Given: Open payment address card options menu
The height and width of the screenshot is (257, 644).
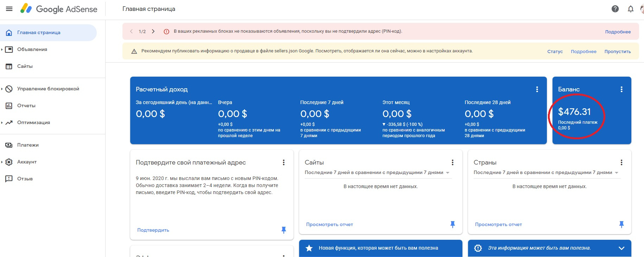Looking at the screenshot, I should 284,162.
